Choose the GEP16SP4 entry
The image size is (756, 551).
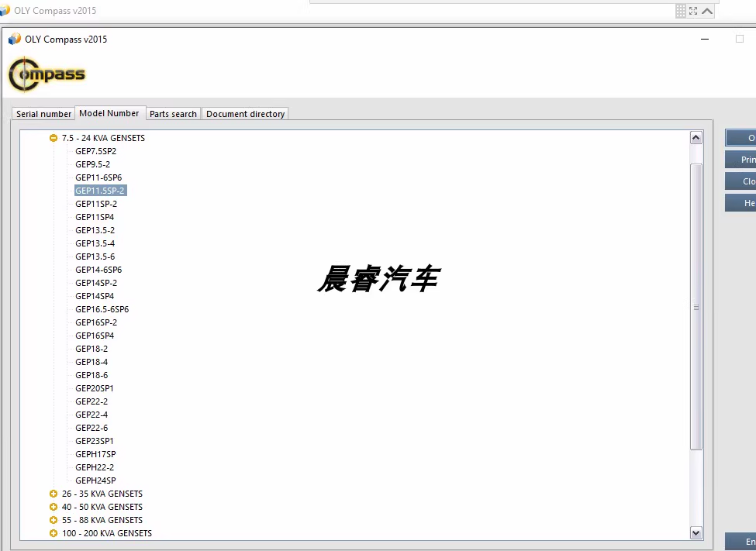95,336
